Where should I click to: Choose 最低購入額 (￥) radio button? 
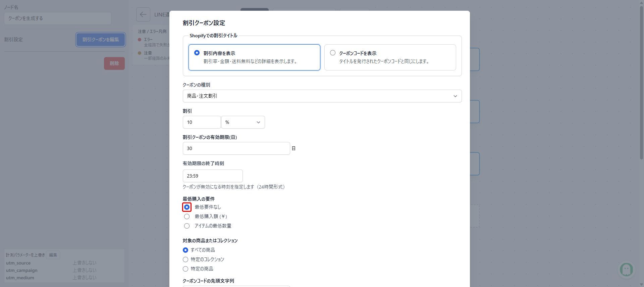187,217
